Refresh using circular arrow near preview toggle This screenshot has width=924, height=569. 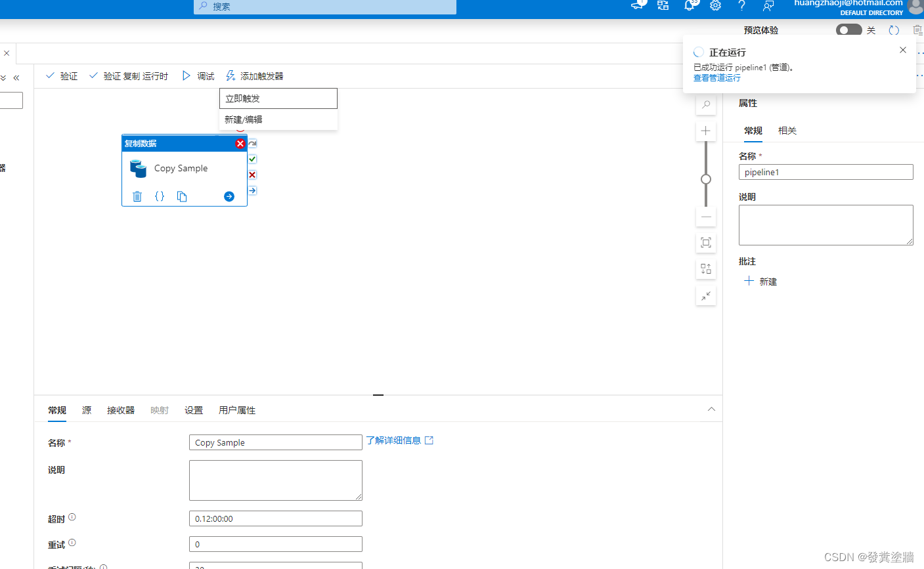click(x=894, y=30)
